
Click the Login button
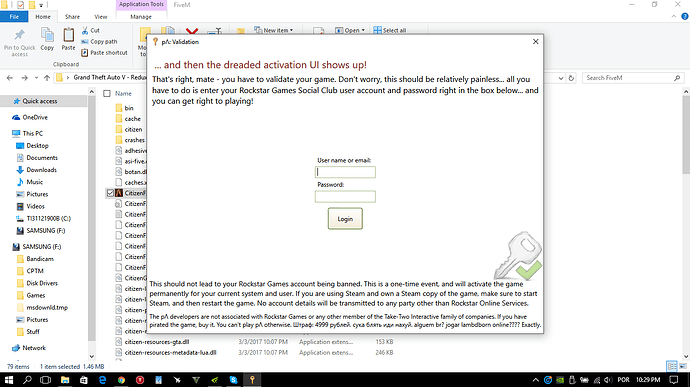(345, 219)
